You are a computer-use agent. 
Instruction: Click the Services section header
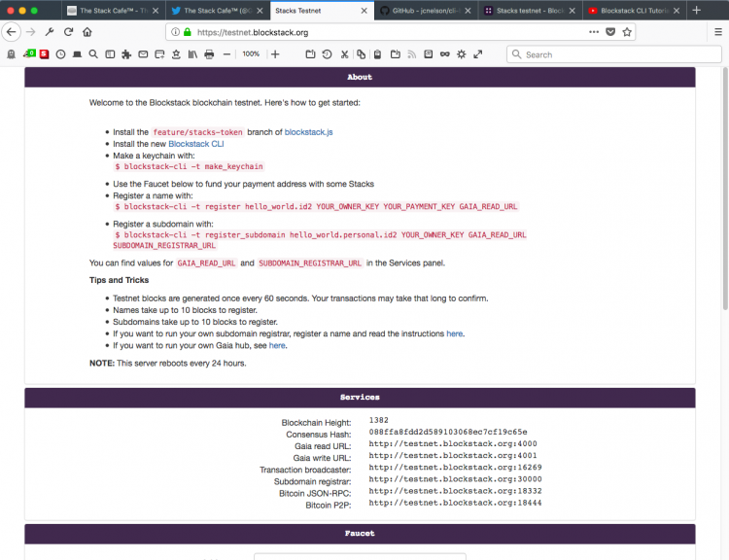coord(360,398)
